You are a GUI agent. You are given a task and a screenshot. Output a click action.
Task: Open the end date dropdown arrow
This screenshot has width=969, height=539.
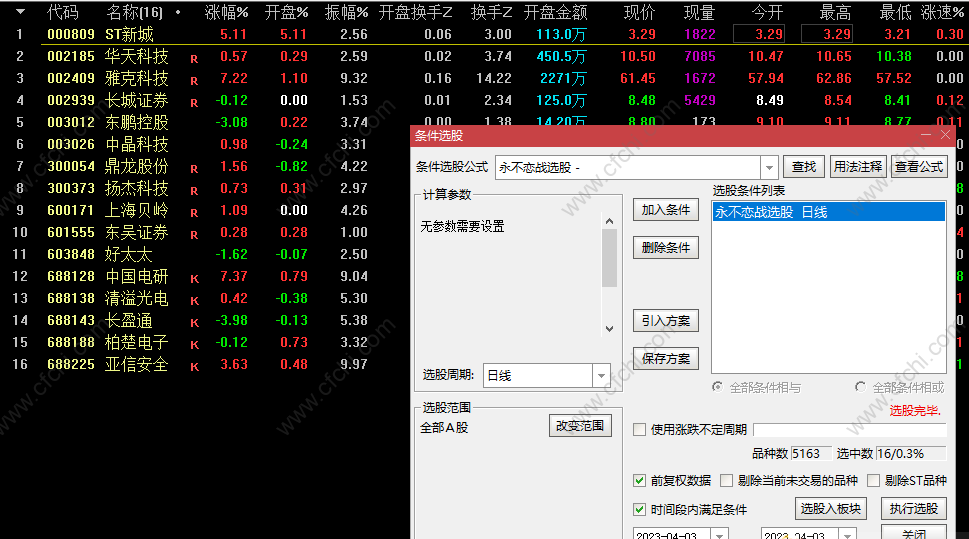click(848, 535)
